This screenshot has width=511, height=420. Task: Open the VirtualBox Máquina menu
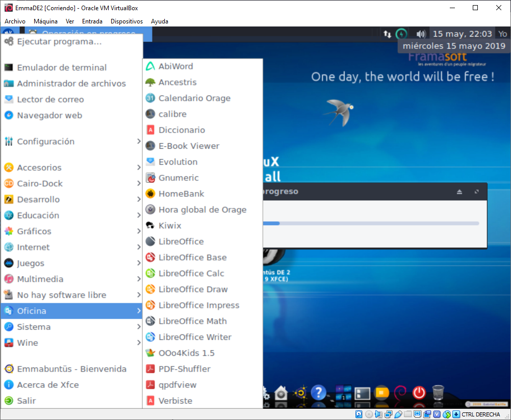pyautogui.click(x=45, y=21)
